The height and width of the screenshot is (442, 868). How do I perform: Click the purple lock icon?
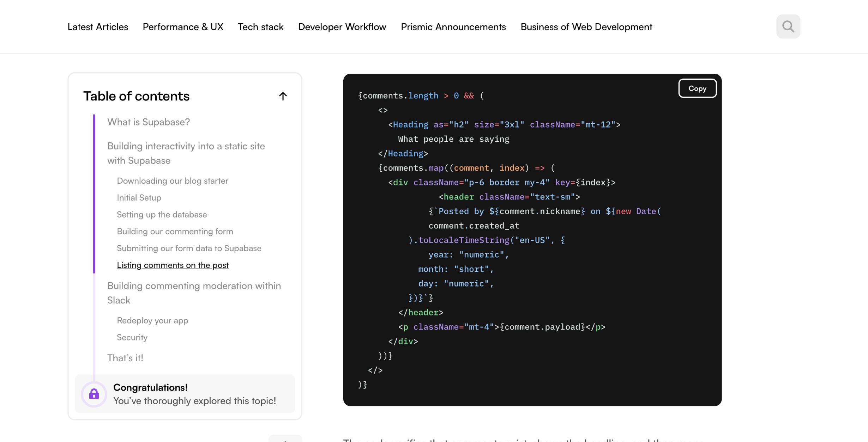(94, 394)
